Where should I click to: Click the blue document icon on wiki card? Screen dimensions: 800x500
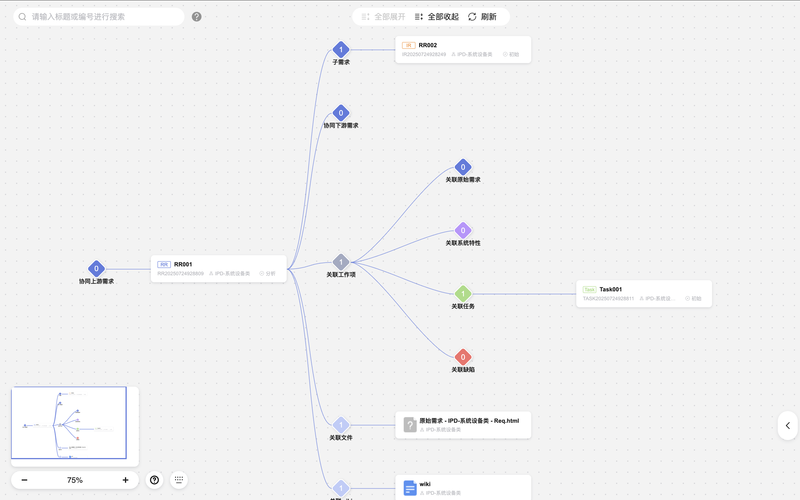pyautogui.click(x=410, y=488)
